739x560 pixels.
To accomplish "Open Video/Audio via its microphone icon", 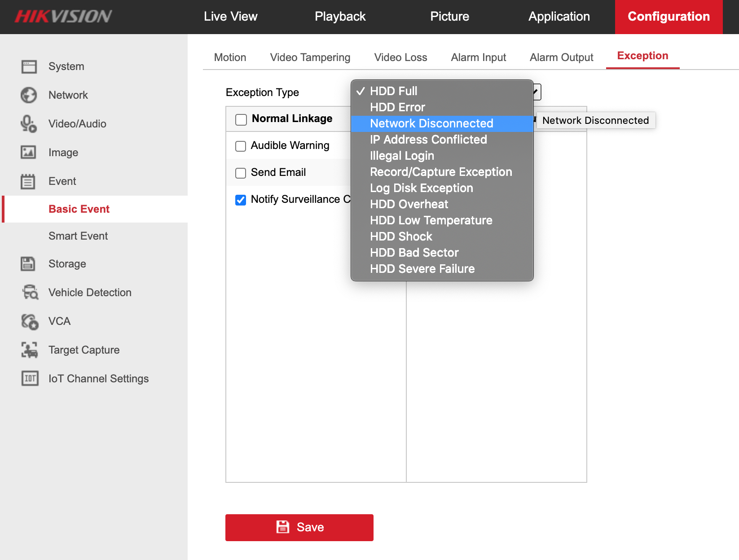I will click(29, 124).
